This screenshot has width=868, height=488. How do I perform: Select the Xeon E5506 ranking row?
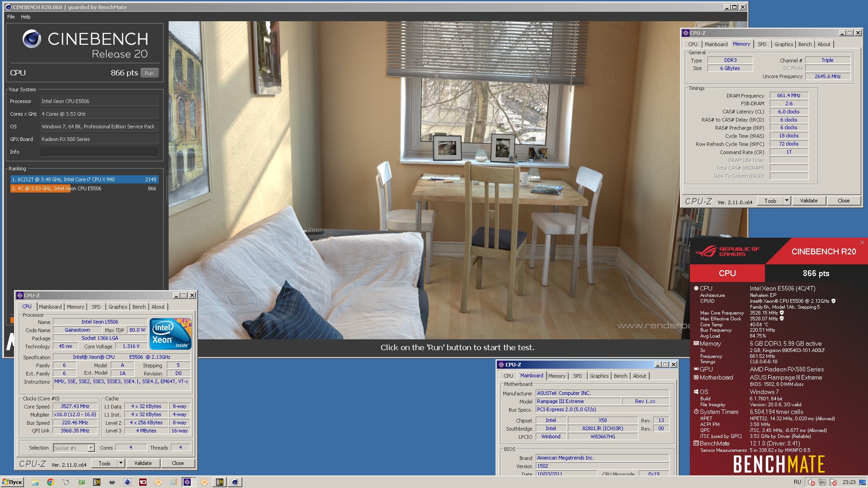click(x=84, y=188)
